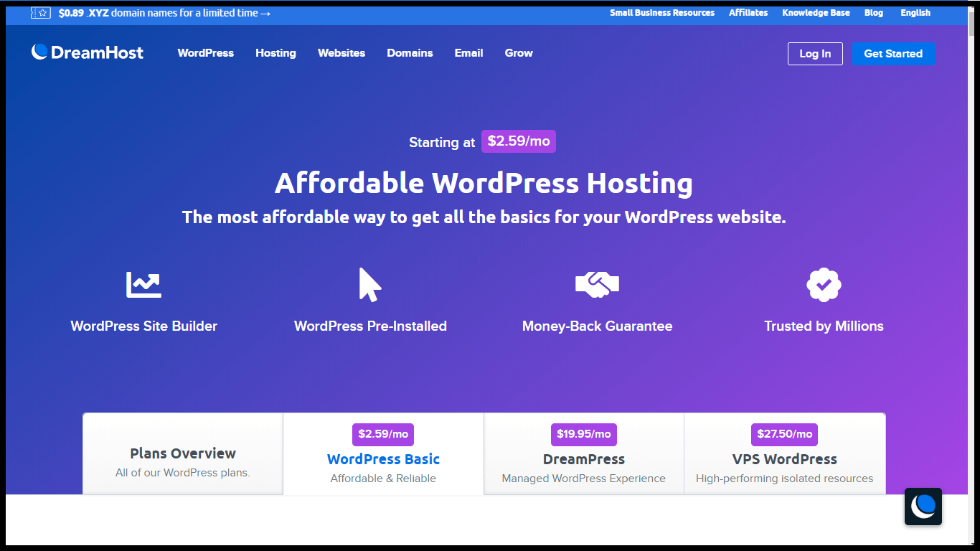Click 'All of our WordPress plans.' text
This screenshot has height=551, width=980.
(183, 473)
